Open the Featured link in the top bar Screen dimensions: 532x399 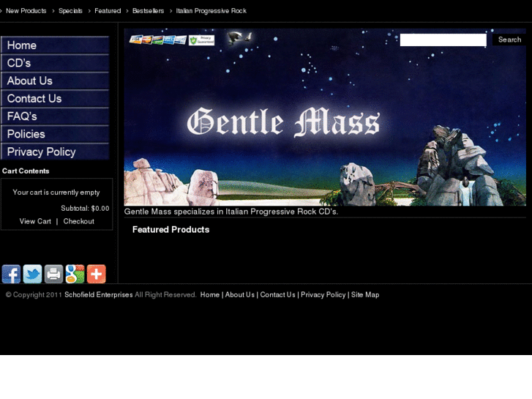(108, 11)
